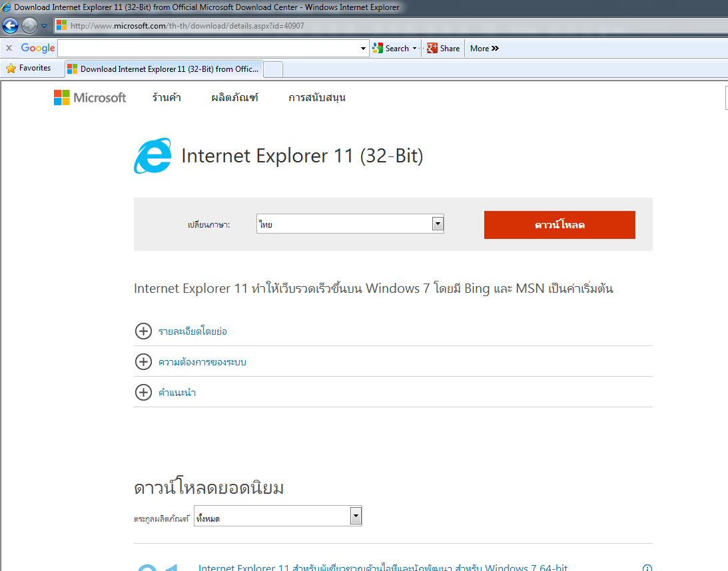This screenshot has height=571, width=728.
Task: Click the Google+ Share button
Action: 444,48
